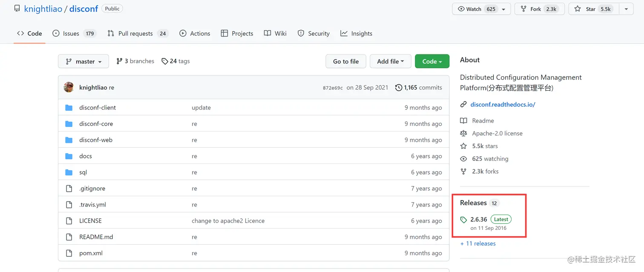The width and height of the screenshot is (644, 272).
Task: Open the pom.xml file
Action: click(x=91, y=253)
